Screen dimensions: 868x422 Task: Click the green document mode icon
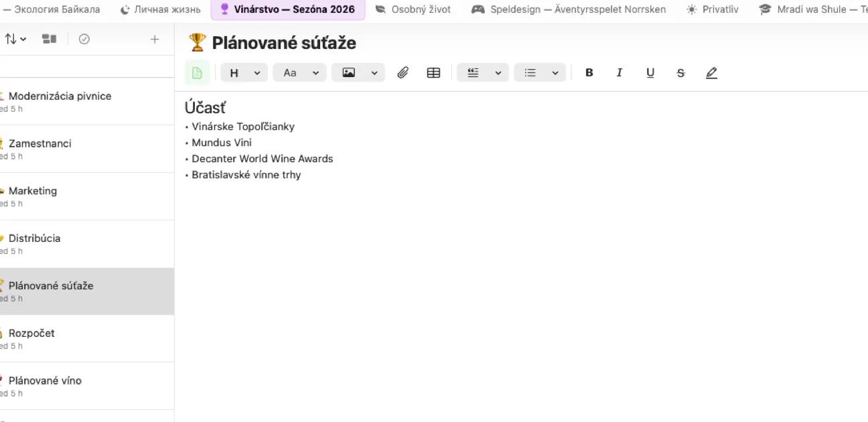[x=197, y=73]
